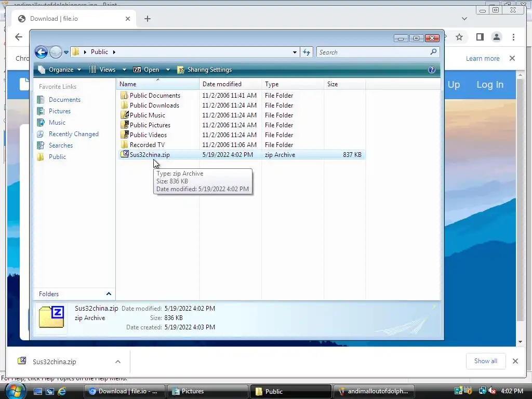Click the Explorer forward arrow button
Viewport: 532px width, 399px height.
click(x=56, y=52)
